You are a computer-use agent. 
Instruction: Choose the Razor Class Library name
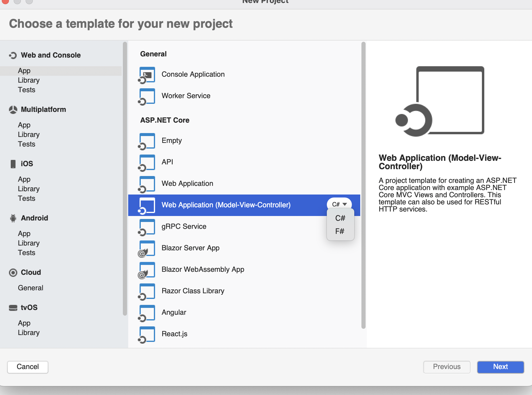point(193,291)
